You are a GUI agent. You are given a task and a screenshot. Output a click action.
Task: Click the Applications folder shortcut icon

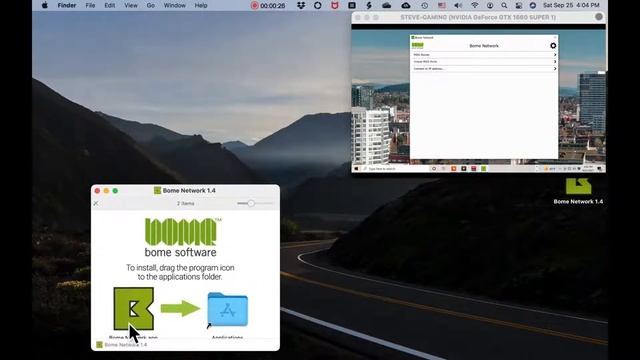pyautogui.click(x=227, y=309)
